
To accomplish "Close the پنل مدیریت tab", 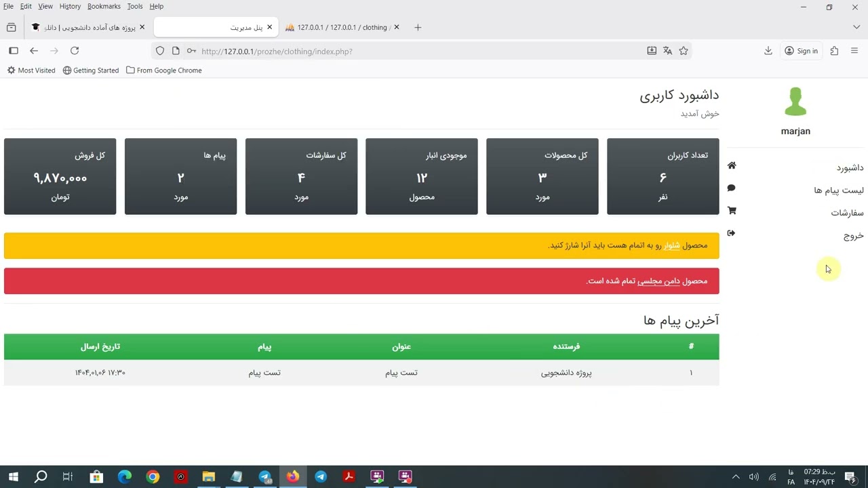I will (269, 27).
